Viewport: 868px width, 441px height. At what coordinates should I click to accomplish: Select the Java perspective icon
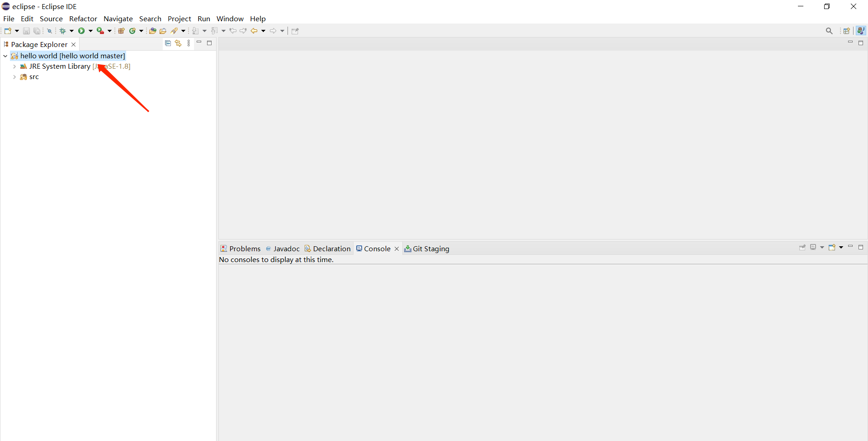tap(861, 30)
